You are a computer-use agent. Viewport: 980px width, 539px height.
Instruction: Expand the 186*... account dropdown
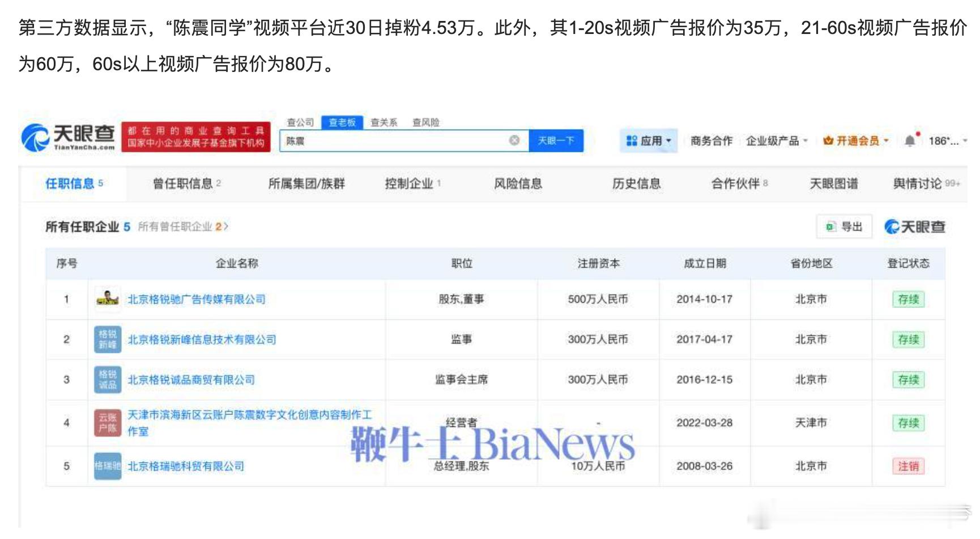947,141
